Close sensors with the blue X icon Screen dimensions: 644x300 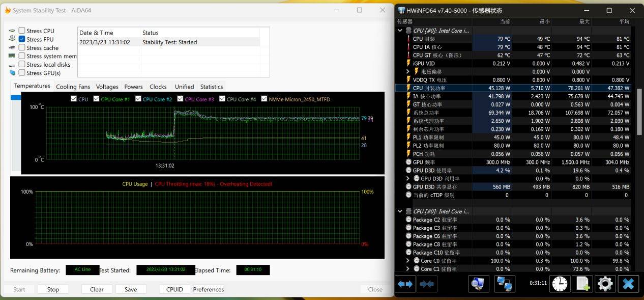pos(628,284)
